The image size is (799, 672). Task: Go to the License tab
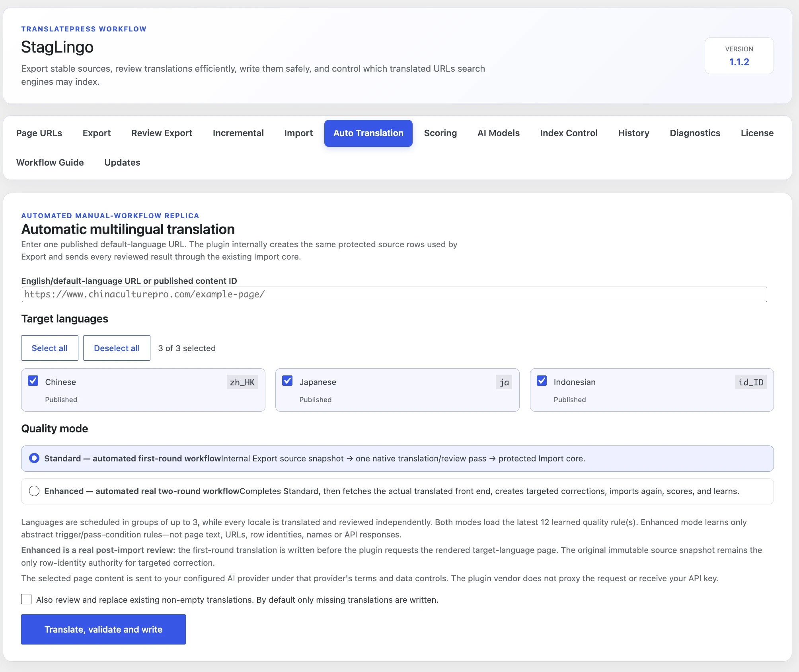click(x=757, y=133)
